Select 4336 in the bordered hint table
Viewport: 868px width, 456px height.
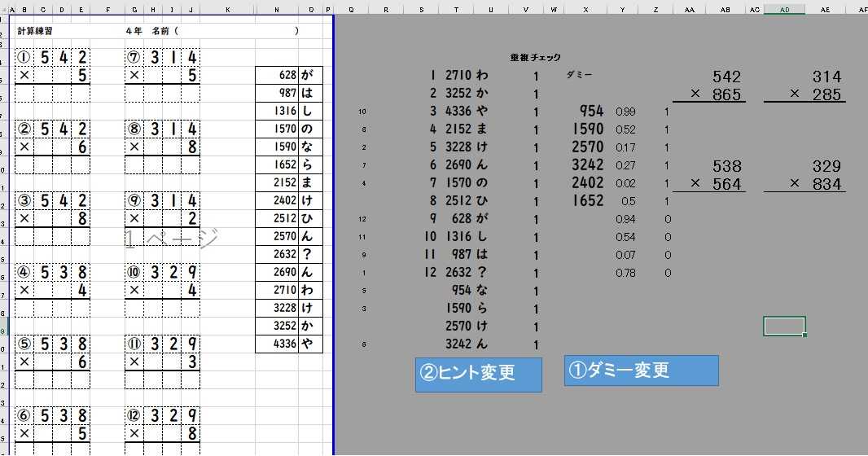tap(277, 344)
